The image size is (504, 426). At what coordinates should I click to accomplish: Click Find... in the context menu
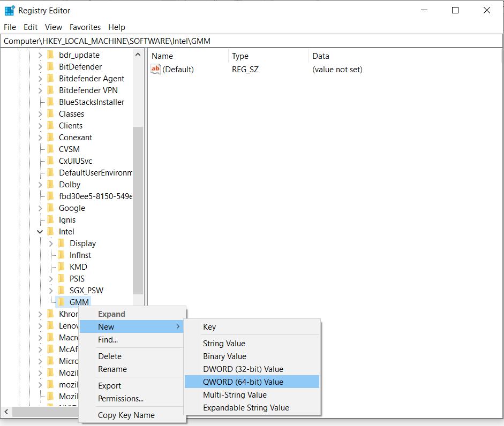pyautogui.click(x=109, y=339)
